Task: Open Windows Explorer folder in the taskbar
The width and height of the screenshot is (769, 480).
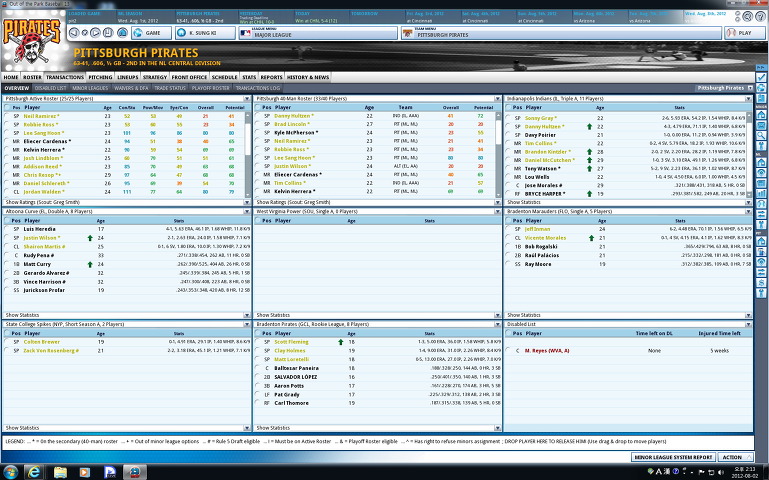Action: click(x=60, y=472)
